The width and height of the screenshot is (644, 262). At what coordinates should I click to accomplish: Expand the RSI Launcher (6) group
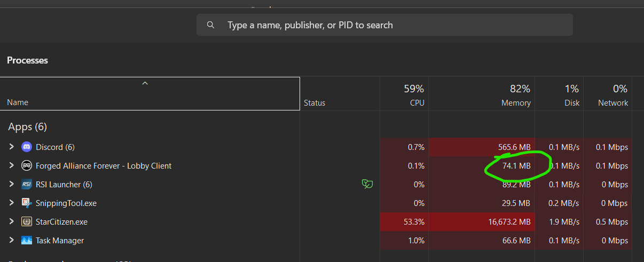tap(11, 184)
